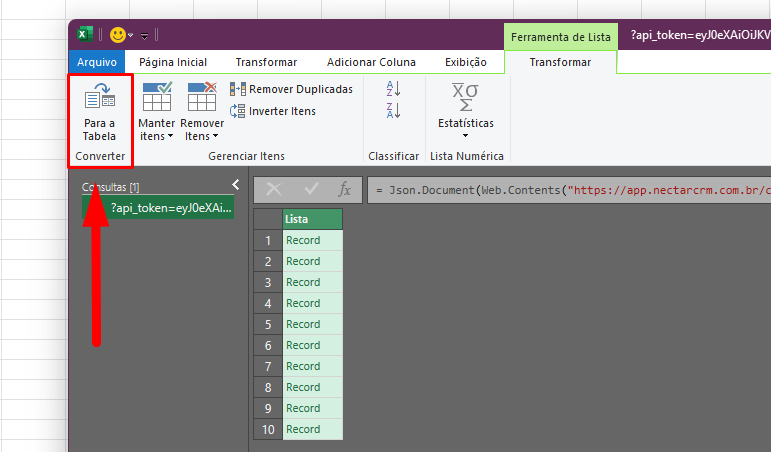This screenshot has width=771, height=452.
Task: Open the Record in row 8
Action: click(x=303, y=387)
